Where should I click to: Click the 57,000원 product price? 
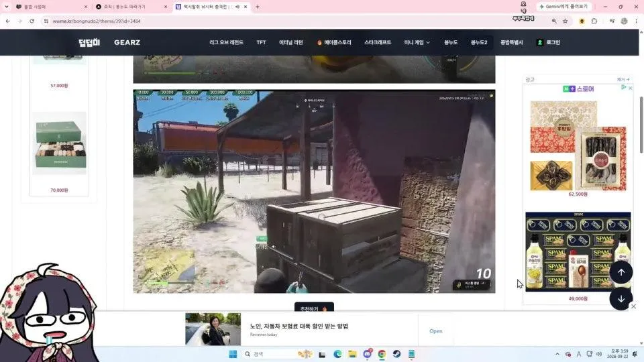(59, 85)
